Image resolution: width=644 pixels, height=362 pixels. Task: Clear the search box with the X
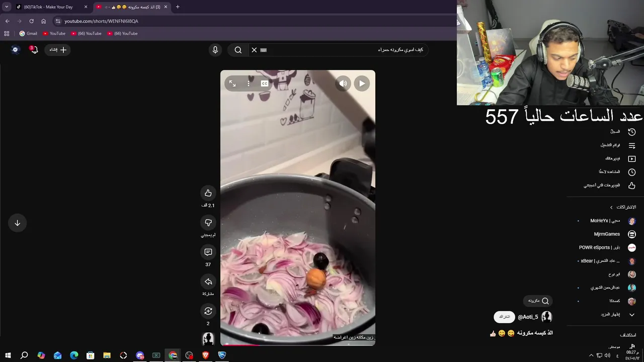[254, 50]
